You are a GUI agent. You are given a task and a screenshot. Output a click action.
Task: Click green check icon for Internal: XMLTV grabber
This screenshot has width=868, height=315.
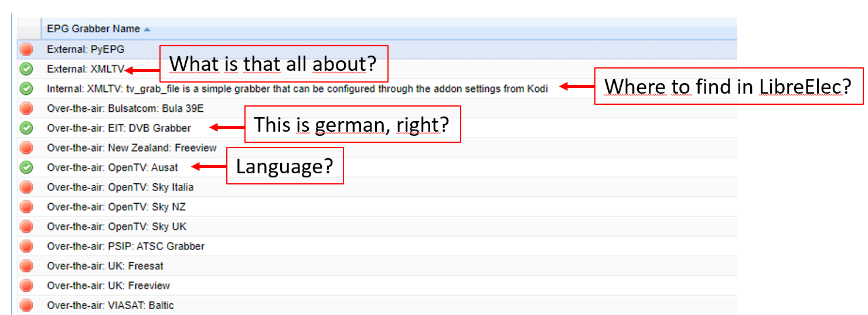(x=26, y=89)
